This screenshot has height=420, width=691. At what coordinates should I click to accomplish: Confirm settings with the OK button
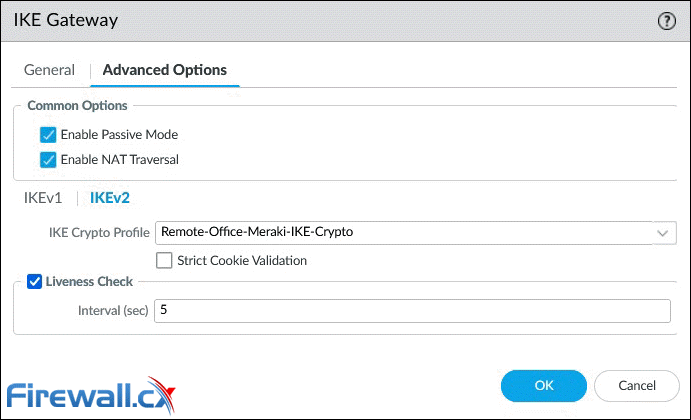[x=544, y=386]
